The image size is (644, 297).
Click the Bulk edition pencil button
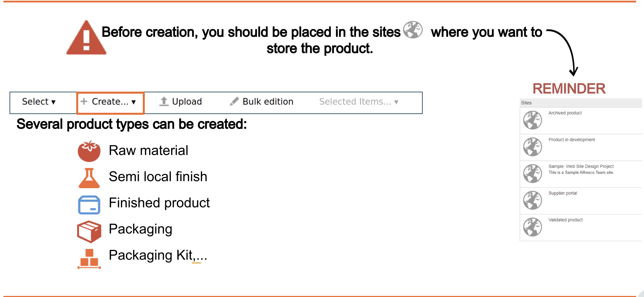[x=261, y=102]
